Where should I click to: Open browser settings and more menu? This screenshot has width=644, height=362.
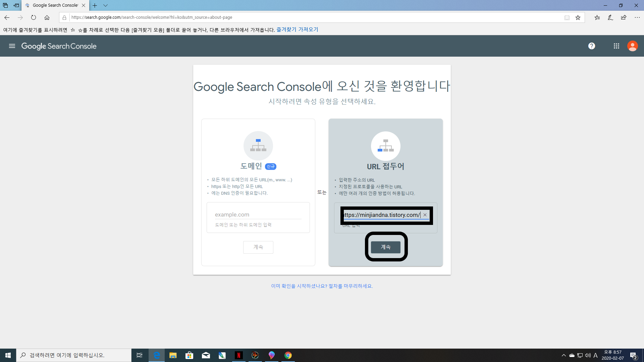(x=637, y=17)
